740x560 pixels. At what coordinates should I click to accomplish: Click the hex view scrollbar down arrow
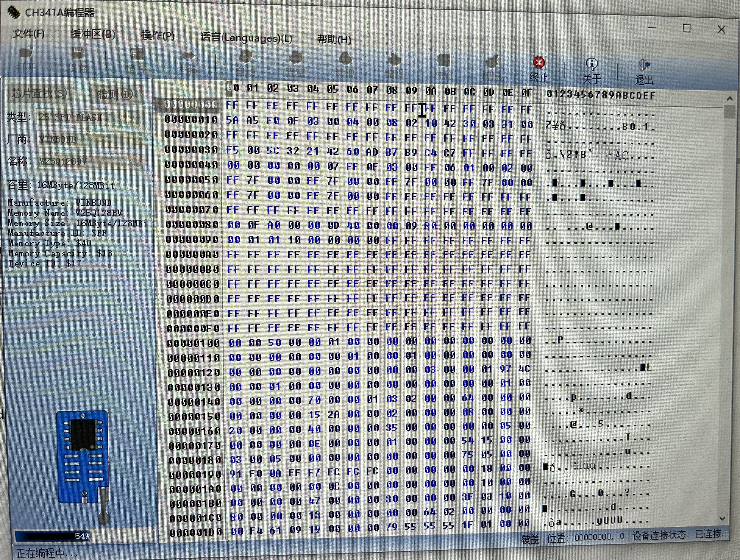click(x=722, y=518)
